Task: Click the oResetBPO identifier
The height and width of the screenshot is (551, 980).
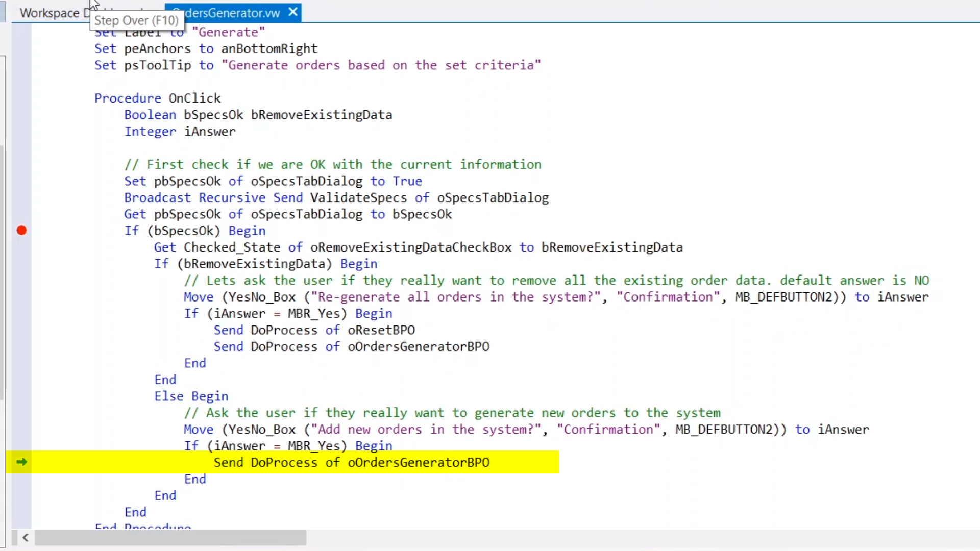Action: coord(381,330)
